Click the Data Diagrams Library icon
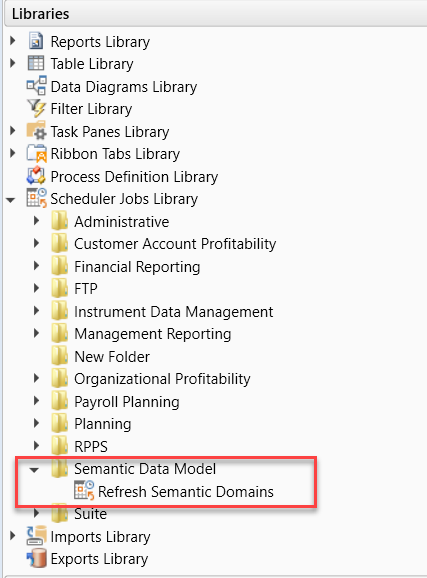 [37, 86]
